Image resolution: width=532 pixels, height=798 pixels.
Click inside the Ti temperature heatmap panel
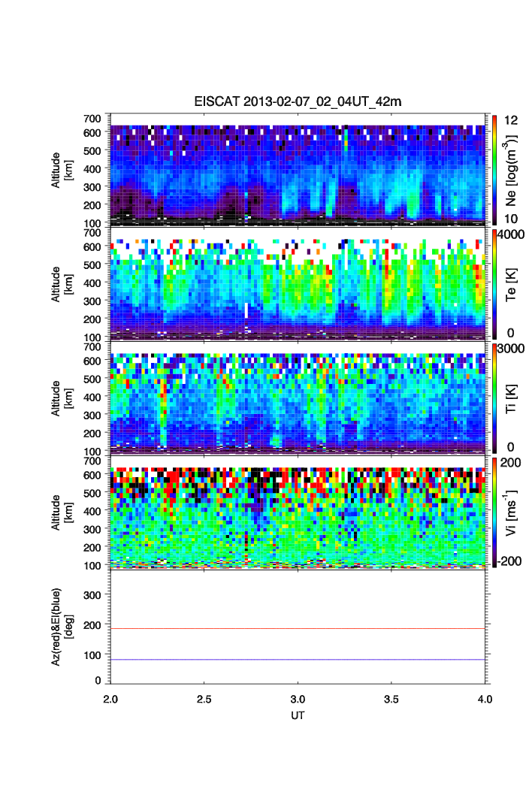pyautogui.click(x=298, y=398)
